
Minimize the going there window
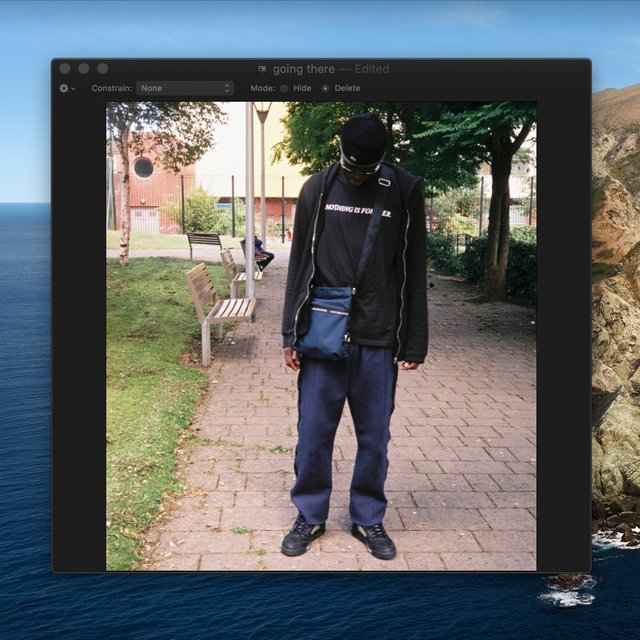tap(84, 68)
